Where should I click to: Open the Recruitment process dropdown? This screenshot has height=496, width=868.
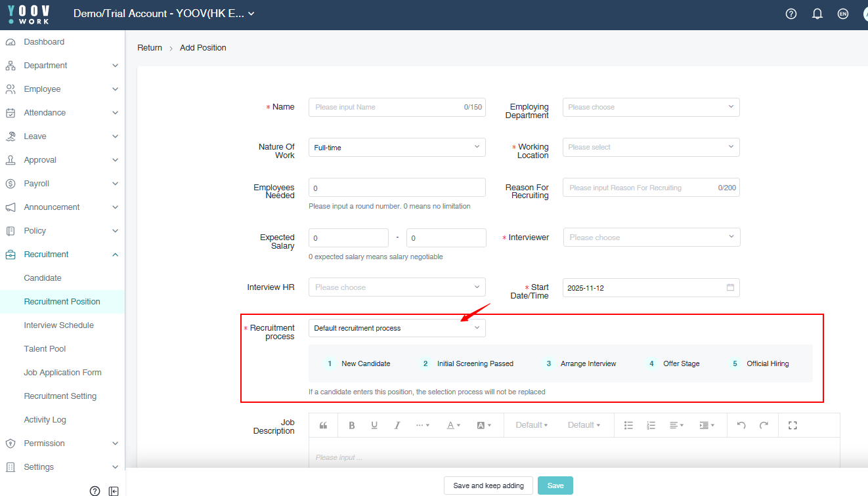[397, 328]
